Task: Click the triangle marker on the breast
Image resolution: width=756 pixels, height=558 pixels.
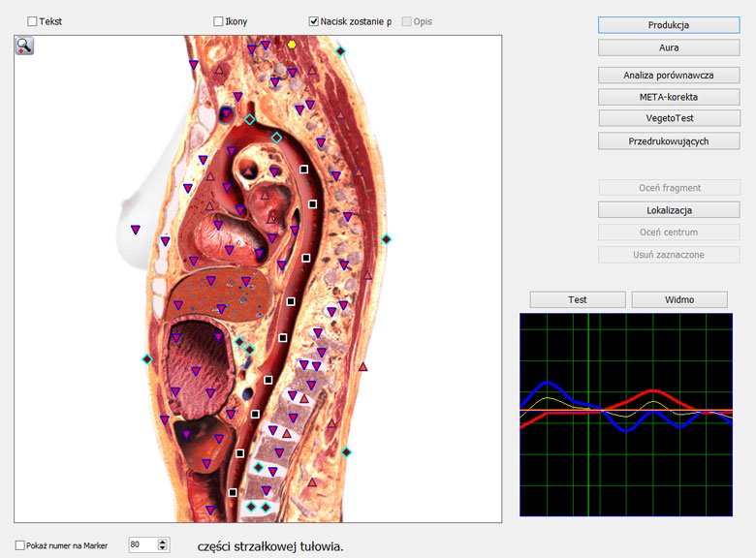Action: click(x=136, y=230)
